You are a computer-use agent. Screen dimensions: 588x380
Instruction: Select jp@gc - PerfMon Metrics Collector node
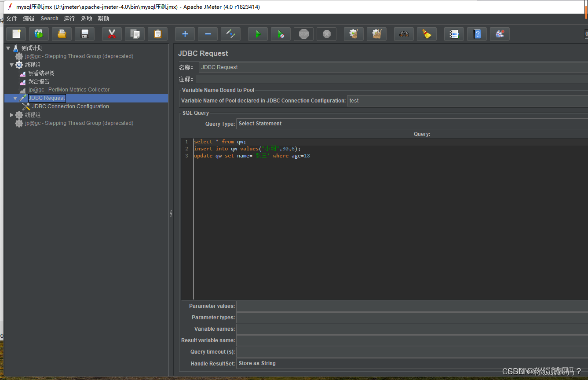coord(69,90)
